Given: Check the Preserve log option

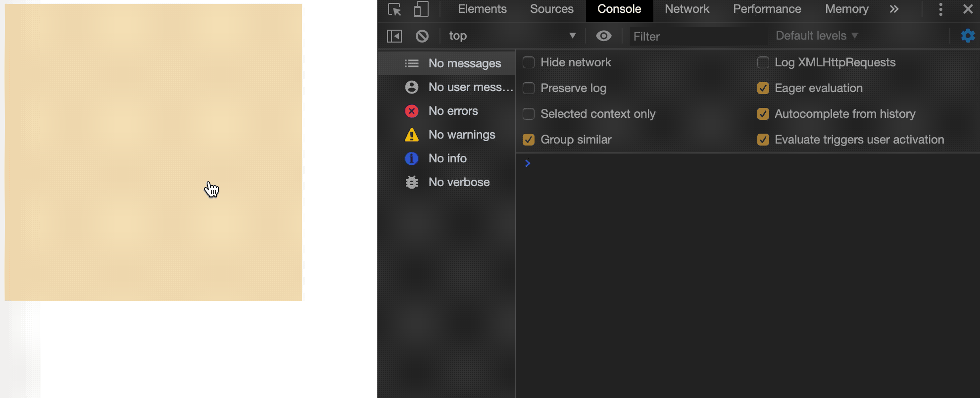Looking at the screenshot, I should (529, 88).
